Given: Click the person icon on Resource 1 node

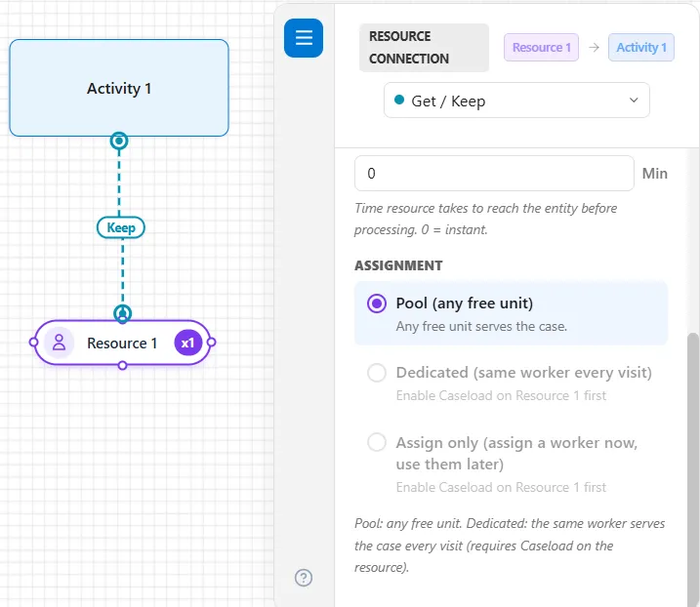Looking at the screenshot, I should (59, 343).
